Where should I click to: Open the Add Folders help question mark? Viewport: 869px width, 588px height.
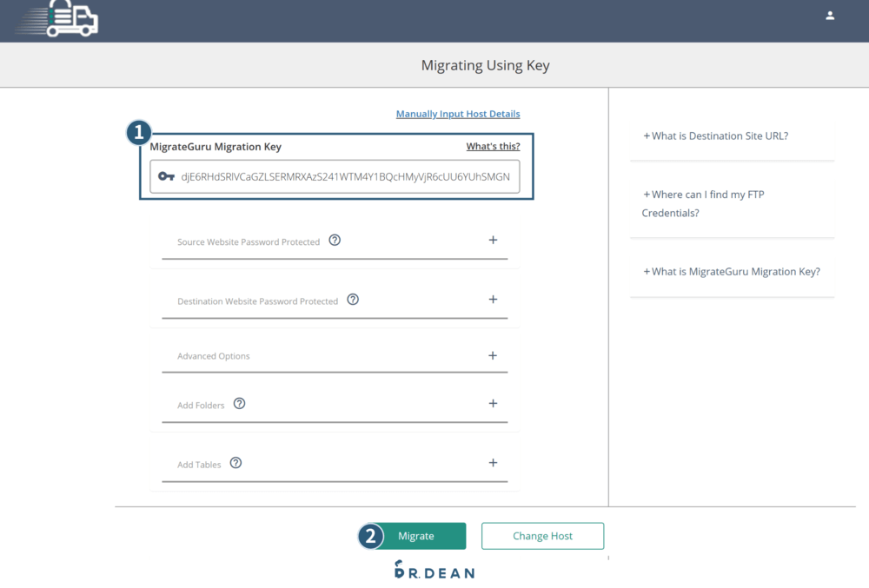coord(240,404)
